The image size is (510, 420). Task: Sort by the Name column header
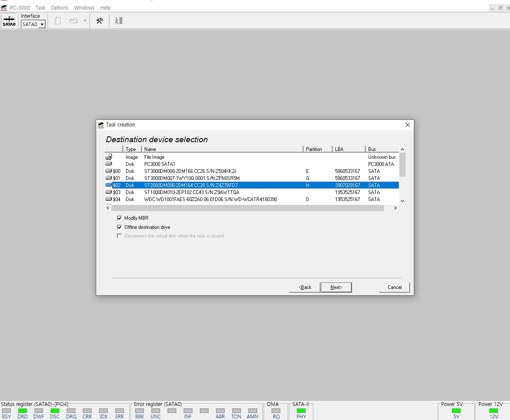(222, 149)
